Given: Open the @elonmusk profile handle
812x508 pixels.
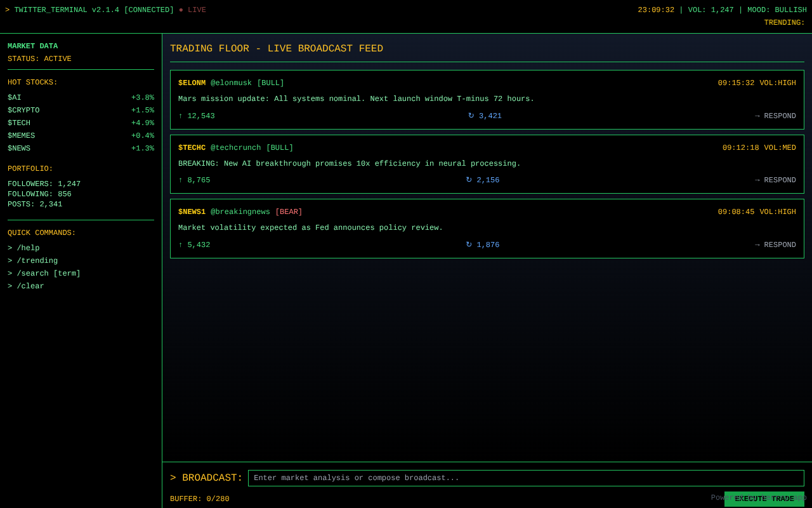Looking at the screenshot, I should [231, 83].
